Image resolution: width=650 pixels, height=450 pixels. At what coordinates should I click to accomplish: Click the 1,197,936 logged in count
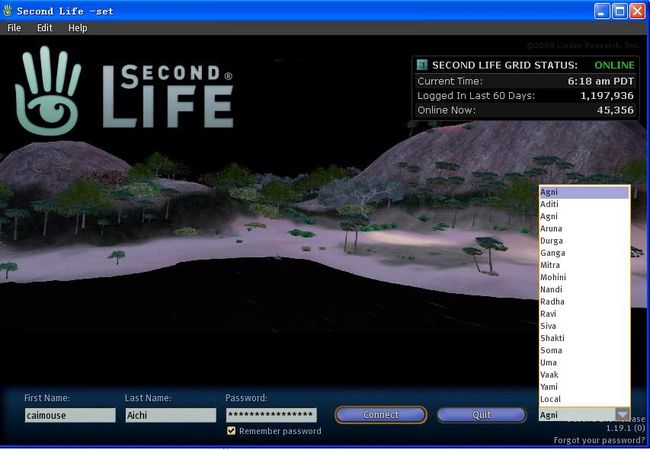coord(607,96)
